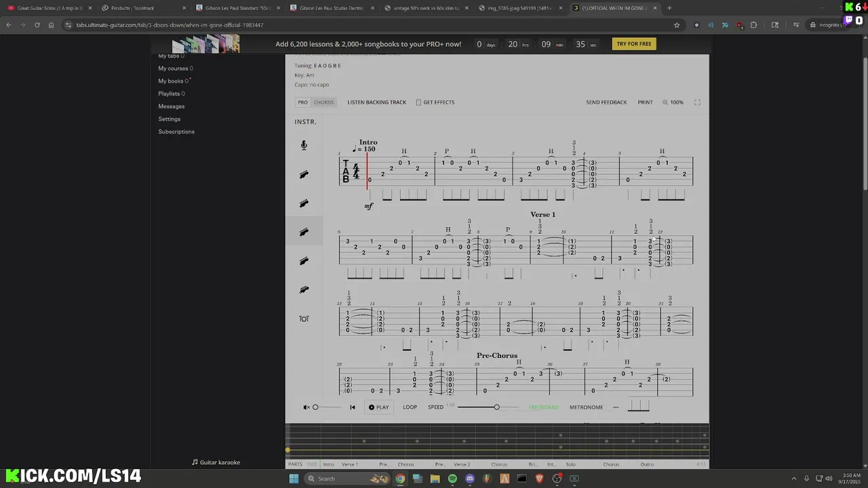Open Playlists in sidebar
This screenshot has height=488, width=868.
172,94
